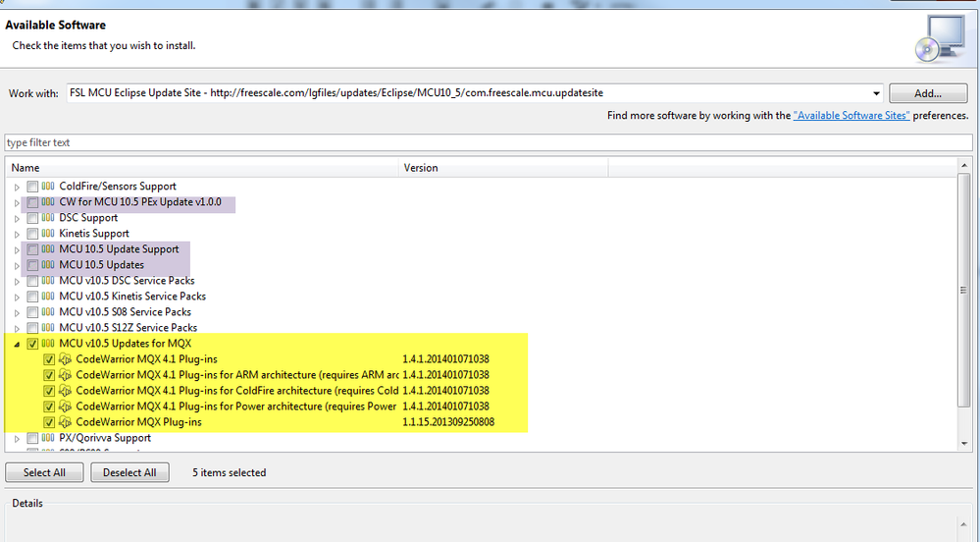
Task: Expand the MCU 10.5 Updates node
Action: pos(17,265)
